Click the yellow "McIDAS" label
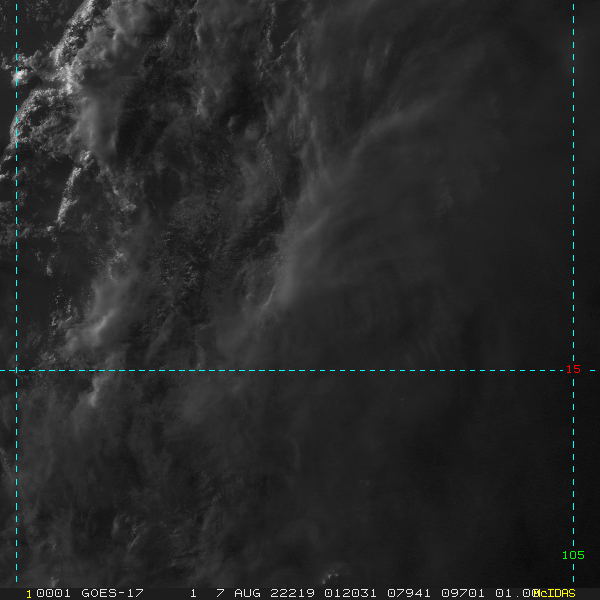 (x=554, y=593)
